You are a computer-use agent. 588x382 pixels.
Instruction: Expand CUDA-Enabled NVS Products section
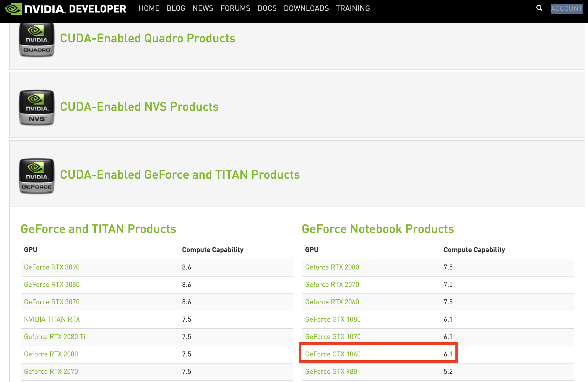click(139, 107)
